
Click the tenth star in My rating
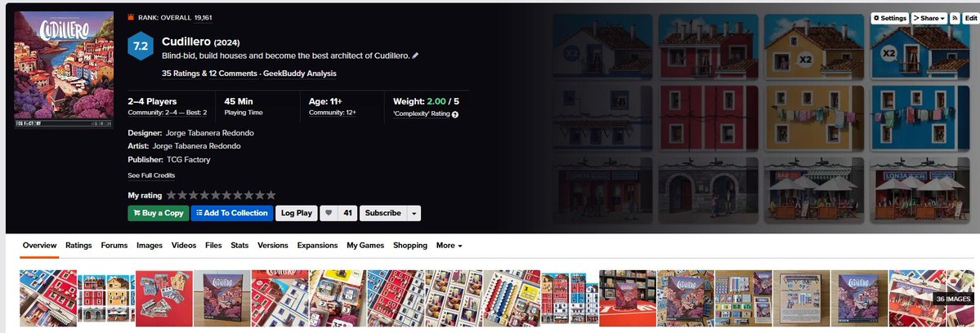(270, 195)
